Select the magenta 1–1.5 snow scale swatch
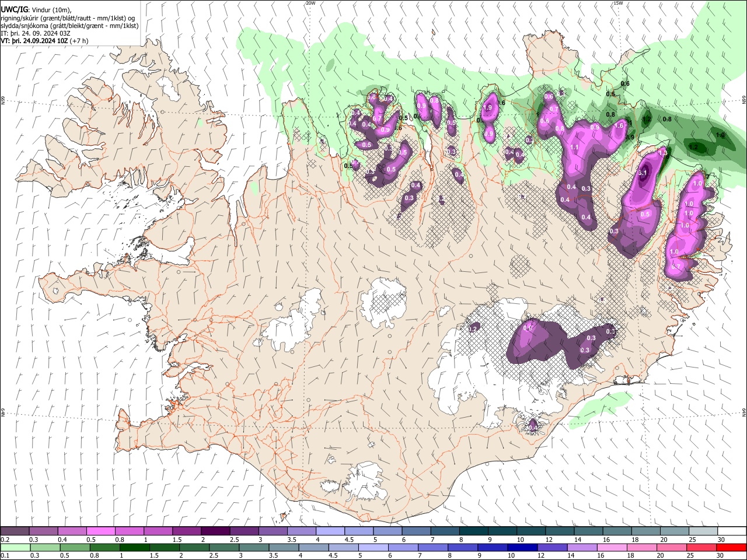 158,531
